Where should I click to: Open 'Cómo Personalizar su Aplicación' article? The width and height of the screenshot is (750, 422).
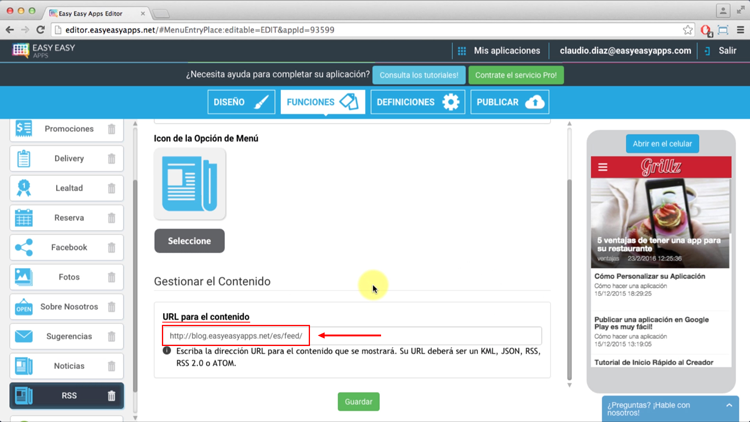(x=650, y=277)
